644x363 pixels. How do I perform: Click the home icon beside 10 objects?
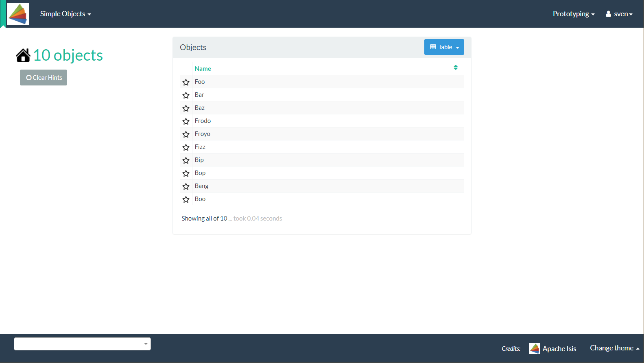click(x=23, y=55)
